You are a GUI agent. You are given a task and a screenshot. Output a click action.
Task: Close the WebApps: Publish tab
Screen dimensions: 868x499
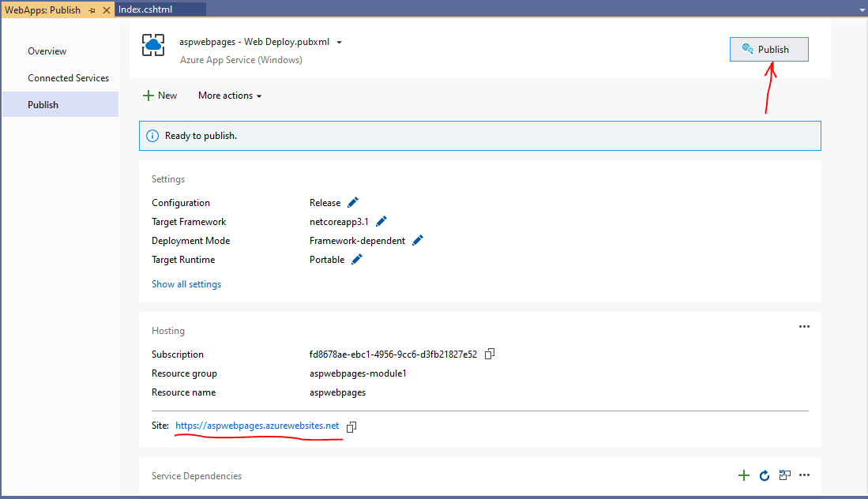coord(107,10)
